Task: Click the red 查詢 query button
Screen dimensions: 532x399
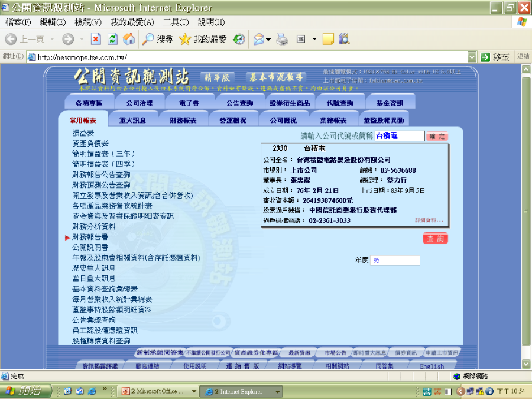Action: (x=435, y=239)
